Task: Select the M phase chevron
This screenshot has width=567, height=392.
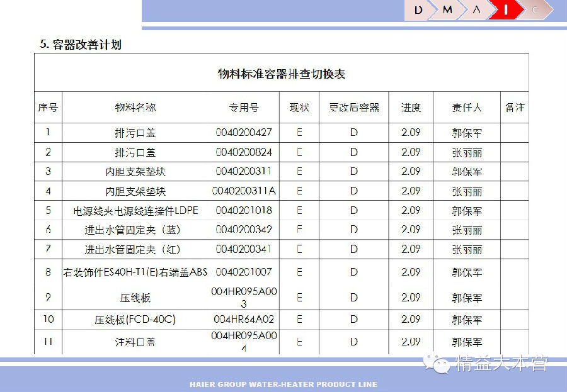Action: 448,10
